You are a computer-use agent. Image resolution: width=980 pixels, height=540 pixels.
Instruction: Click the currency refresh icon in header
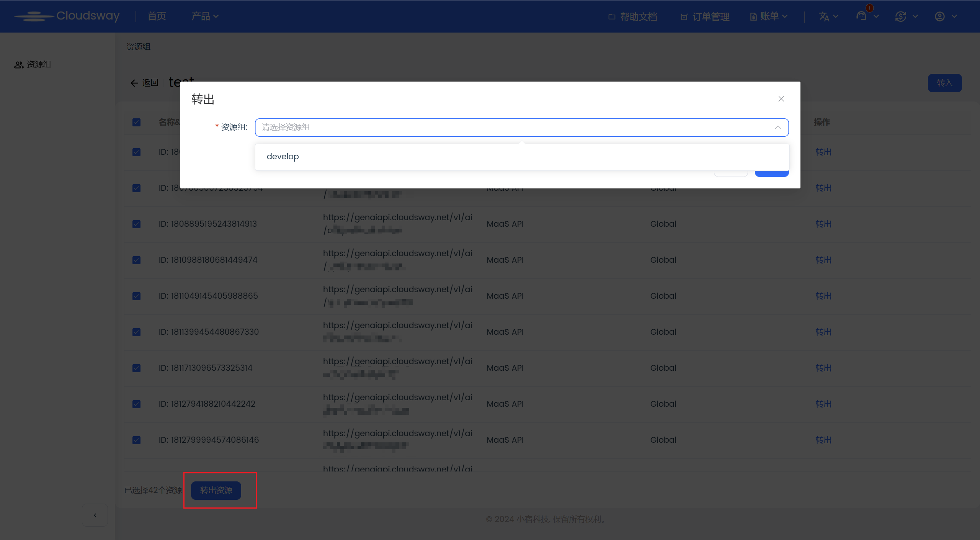[x=900, y=16]
